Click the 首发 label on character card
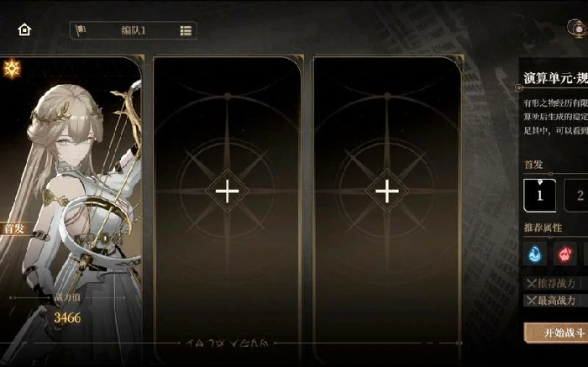The width and height of the screenshot is (588, 367). click(14, 228)
